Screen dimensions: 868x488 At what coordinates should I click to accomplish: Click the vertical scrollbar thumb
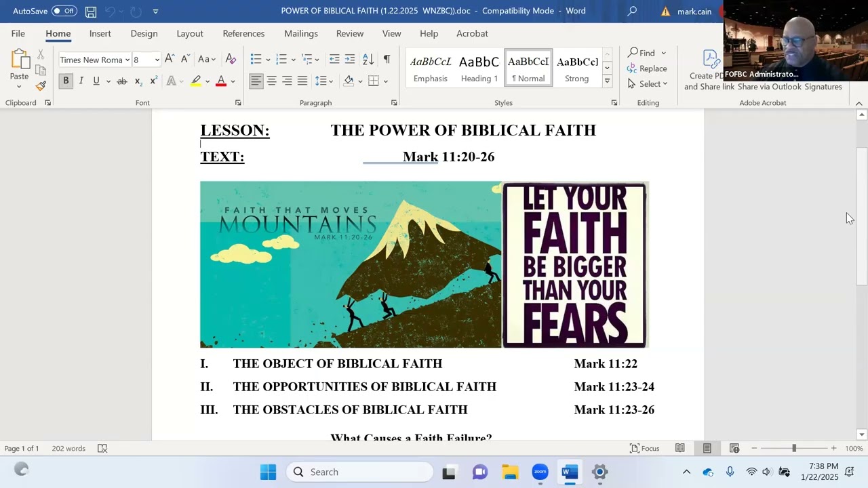pyautogui.click(x=862, y=216)
